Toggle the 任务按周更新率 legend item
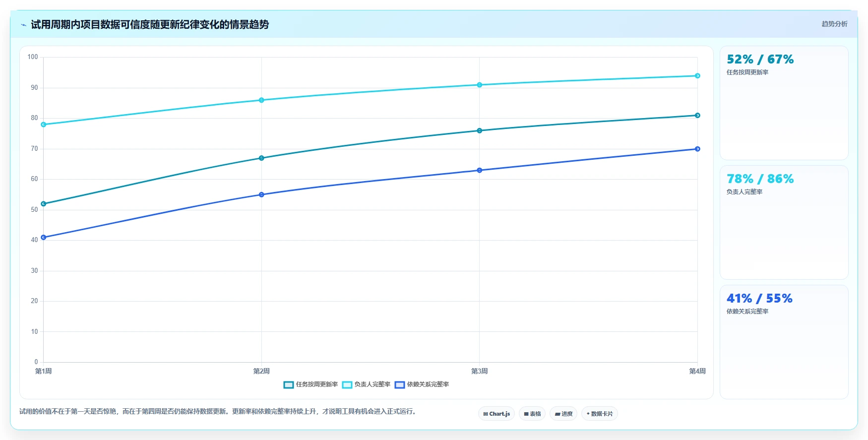The height and width of the screenshot is (440, 868). coord(310,384)
